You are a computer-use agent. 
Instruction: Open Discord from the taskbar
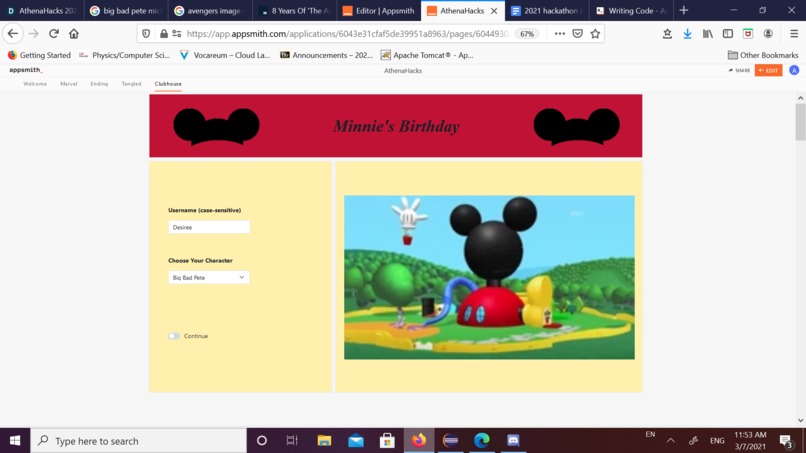(513, 441)
